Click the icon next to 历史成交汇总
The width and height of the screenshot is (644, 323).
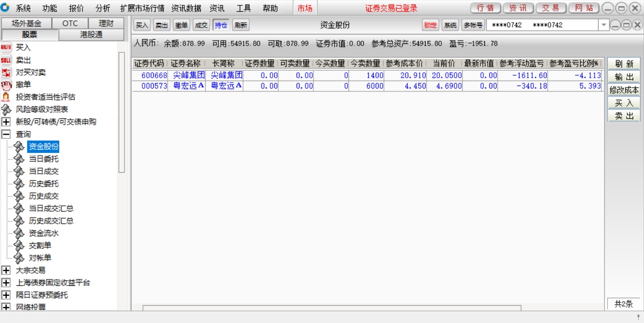pyautogui.click(x=19, y=221)
